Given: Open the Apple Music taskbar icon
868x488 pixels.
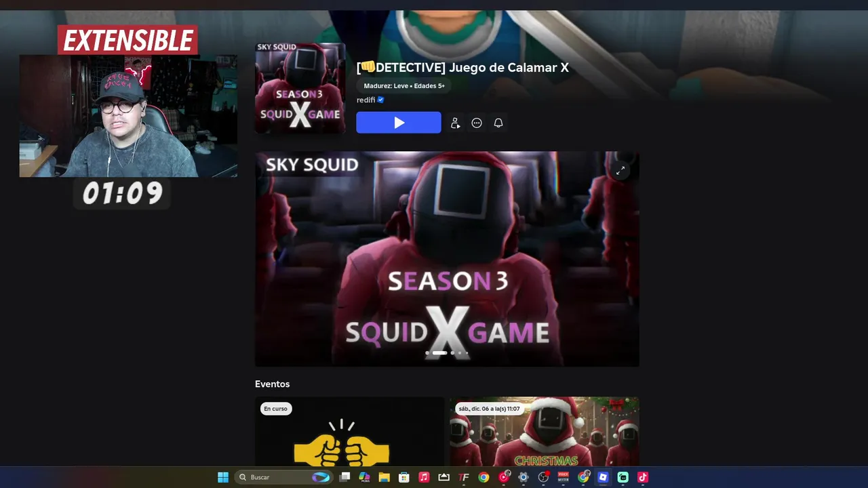Looking at the screenshot, I should click(424, 477).
